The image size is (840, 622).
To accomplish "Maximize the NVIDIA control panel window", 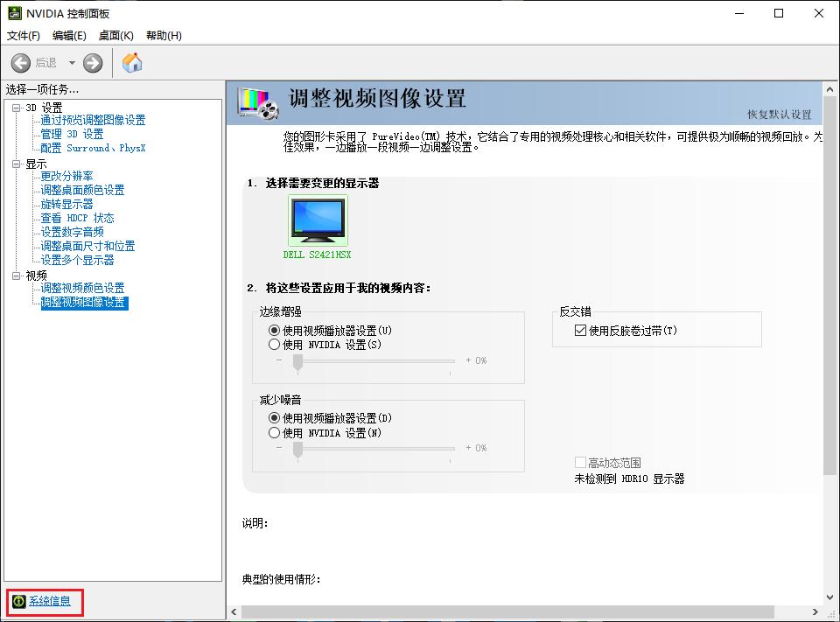I will 779,13.
